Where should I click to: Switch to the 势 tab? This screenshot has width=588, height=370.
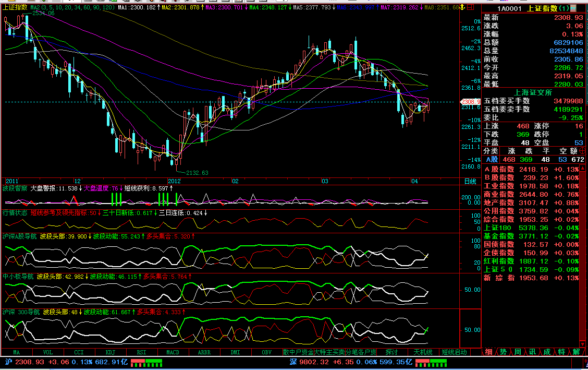click(x=503, y=352)
